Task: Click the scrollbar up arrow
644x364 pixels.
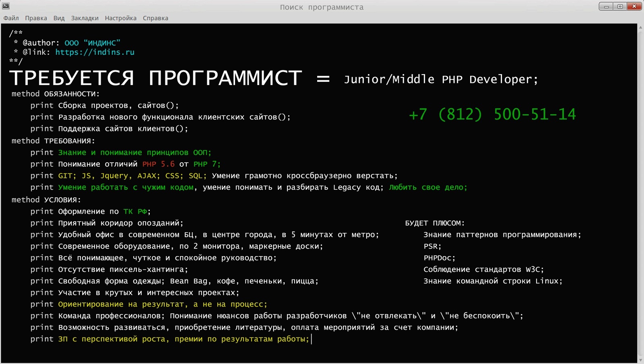Action: click(x=640, y=27)
